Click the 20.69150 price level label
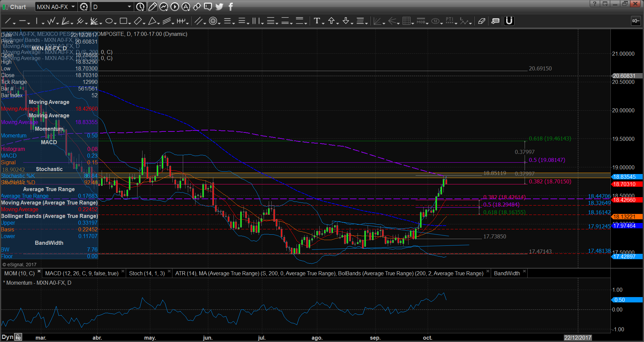The width and height of the screenshot is (644, 342). point(540,68)
